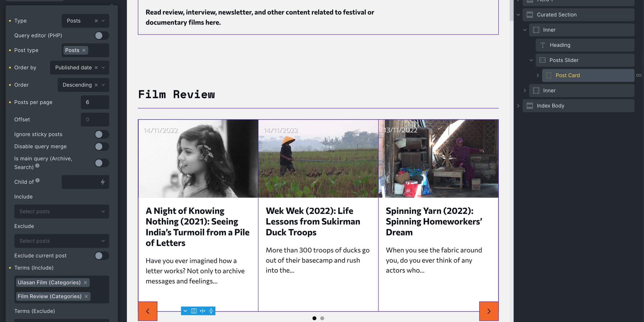Click the duck farmer field thumbnail

[318, 159]
